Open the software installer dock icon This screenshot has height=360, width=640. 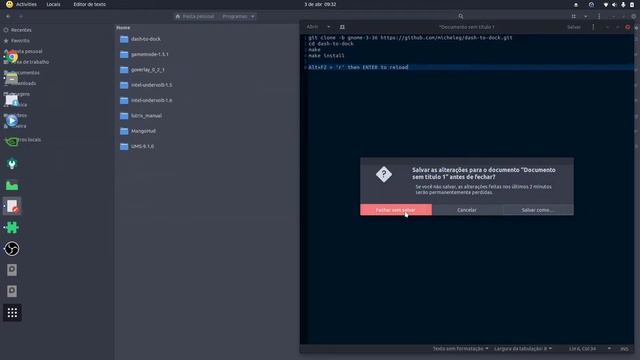click(12, 99)
